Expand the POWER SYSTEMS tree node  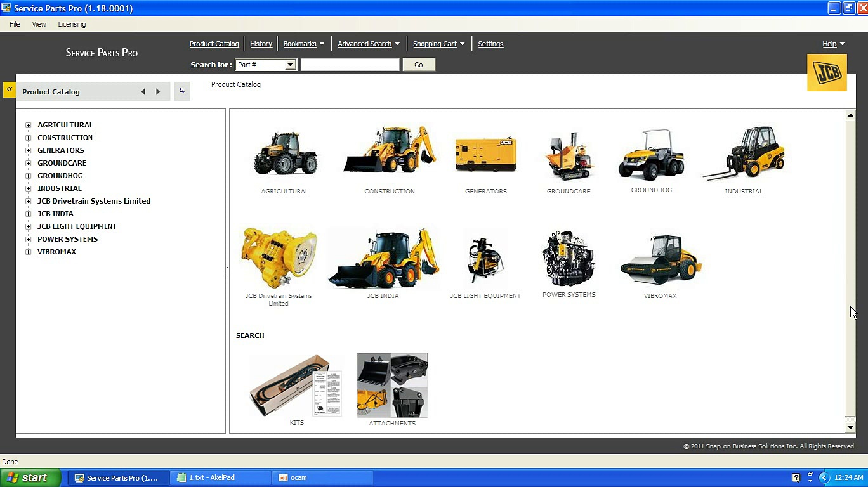[x=28, y=239]
